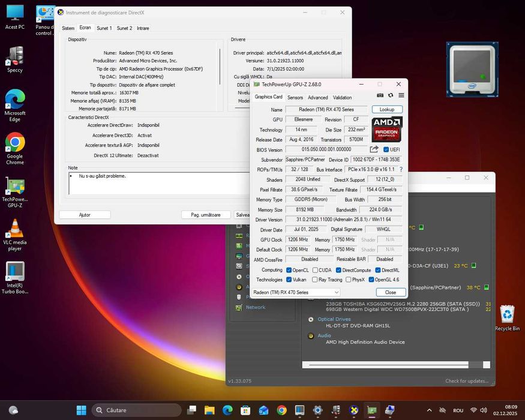Expand the taskbar hidden icons chevron
The width and height of the screenshot is (525, 420).
pyautogui.click(x=429, y=410)
